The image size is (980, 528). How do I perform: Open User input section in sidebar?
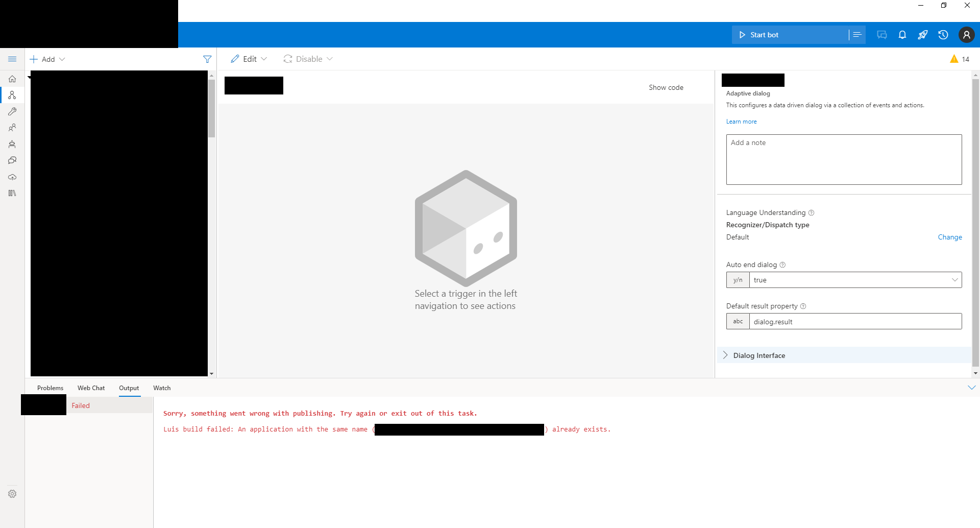(x=12, y=128)
